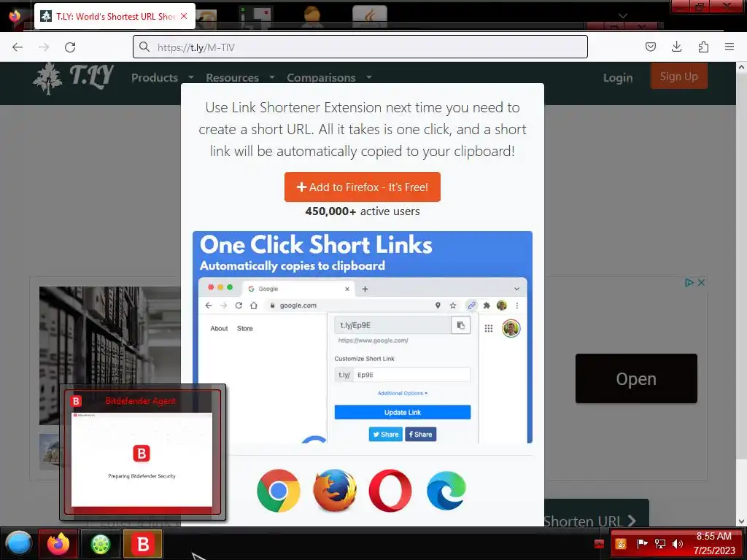Click the URL address bar
This screenshot has height=560, width=747.
pyautogui.click(x=360, y=47)
